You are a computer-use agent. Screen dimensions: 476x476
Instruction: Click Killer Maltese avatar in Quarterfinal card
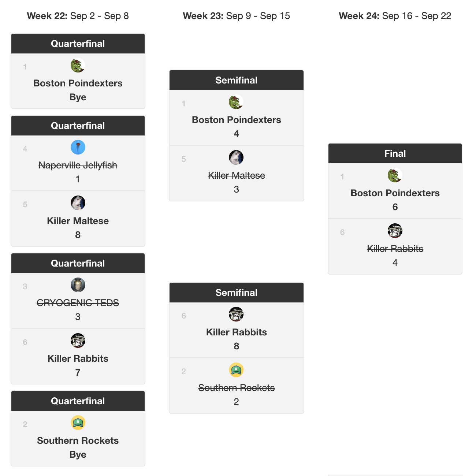[x=78, y=203]
